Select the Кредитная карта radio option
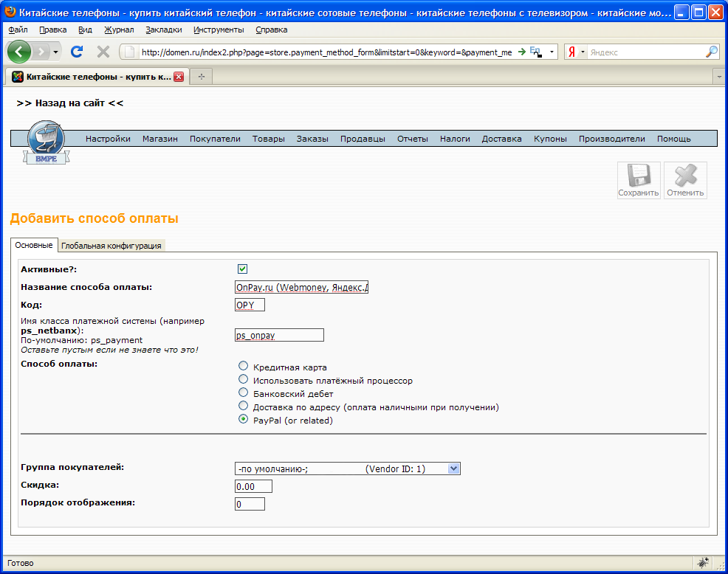The image size is (728, 574). tap(243, 367)
